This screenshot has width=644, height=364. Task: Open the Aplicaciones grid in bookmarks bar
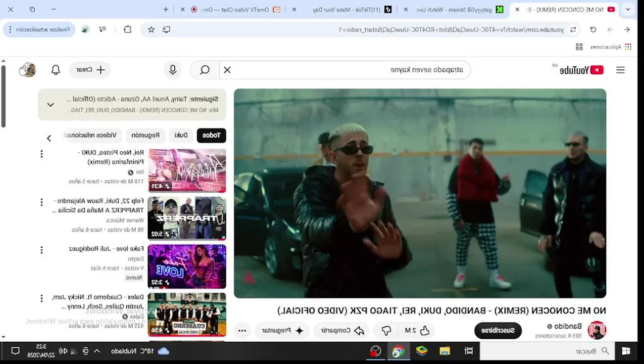click(x=611, y=47)
